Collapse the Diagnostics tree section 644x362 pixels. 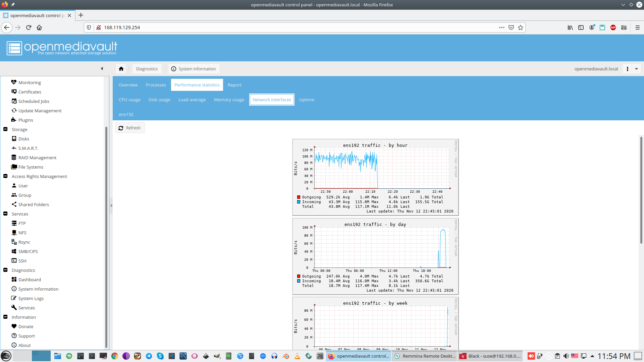[x=5, y=270]
